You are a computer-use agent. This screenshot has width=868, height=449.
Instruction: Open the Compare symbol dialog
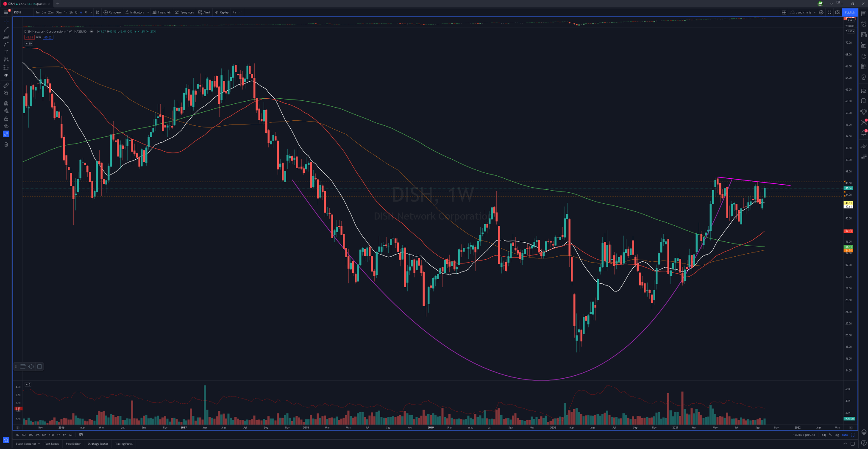pyautogui.click(x=112, y=12)
